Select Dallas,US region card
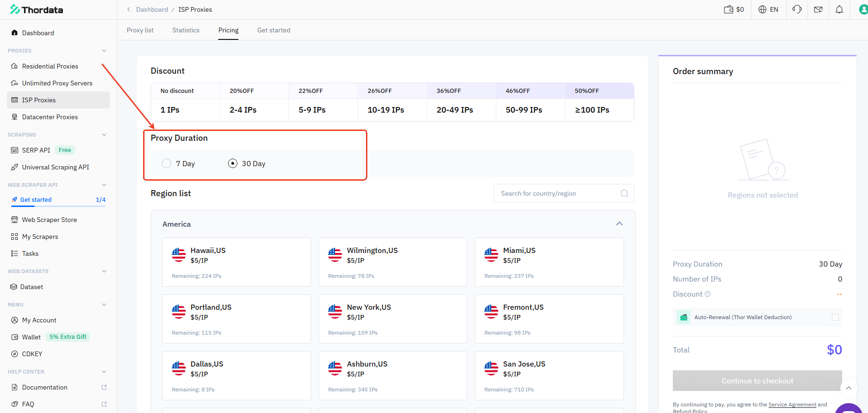 [236, 375]
